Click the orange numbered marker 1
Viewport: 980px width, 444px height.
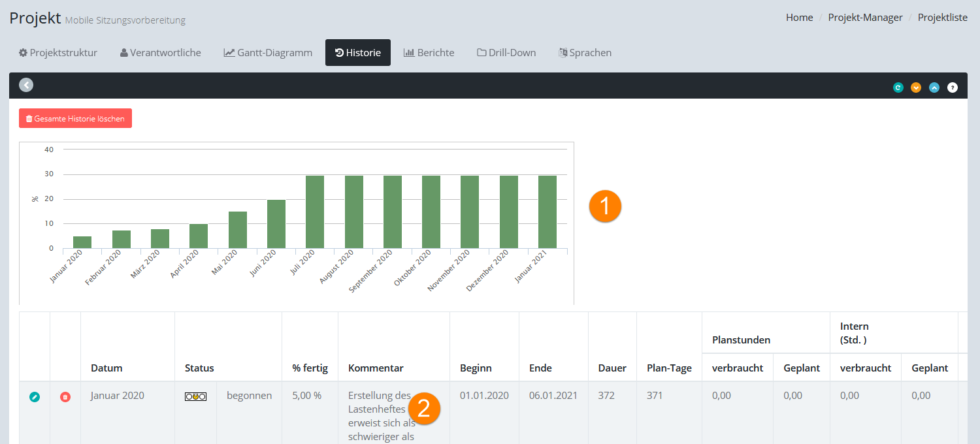point(605,206)
